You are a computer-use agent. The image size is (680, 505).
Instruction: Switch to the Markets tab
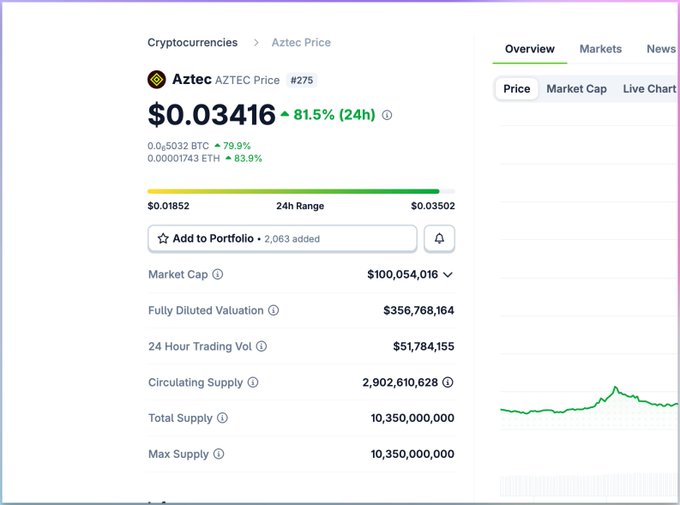point(601,49)
